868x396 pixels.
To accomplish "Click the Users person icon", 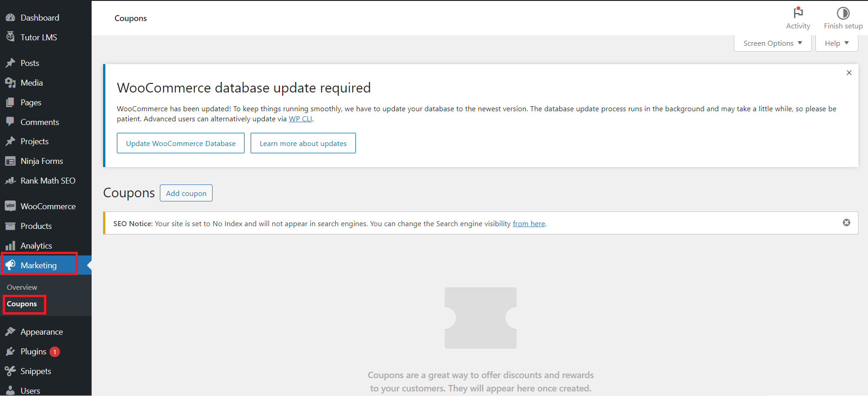I will click(x=10, y=391).
